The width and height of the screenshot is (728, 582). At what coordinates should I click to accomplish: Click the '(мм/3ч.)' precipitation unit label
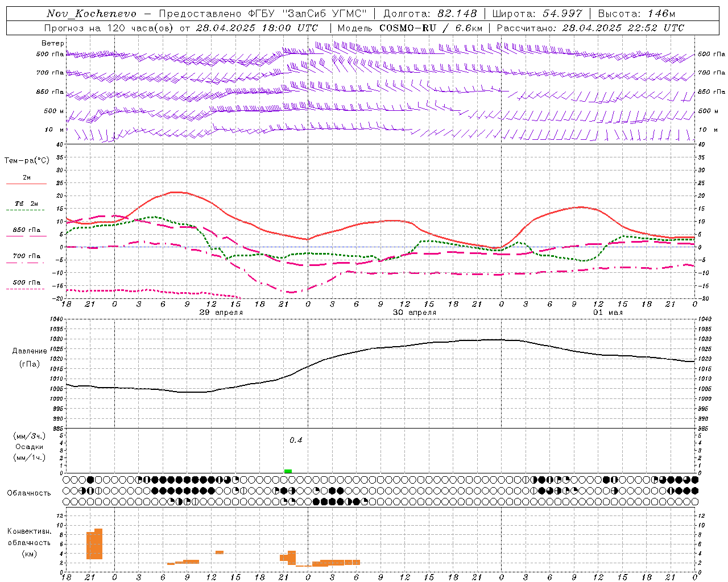[30, 436]
